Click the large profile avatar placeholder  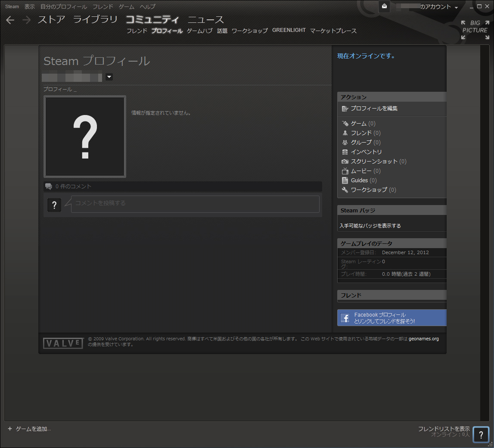[x=85, y=136]
